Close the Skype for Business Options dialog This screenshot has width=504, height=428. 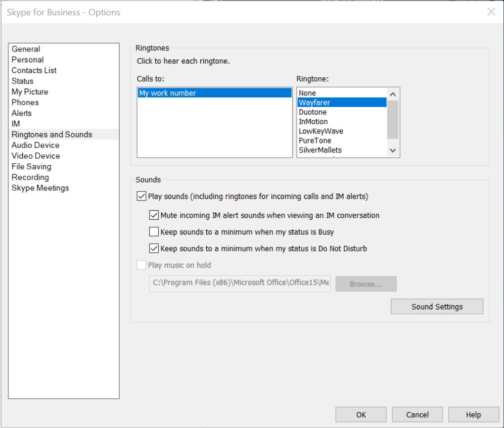(491, 12)
